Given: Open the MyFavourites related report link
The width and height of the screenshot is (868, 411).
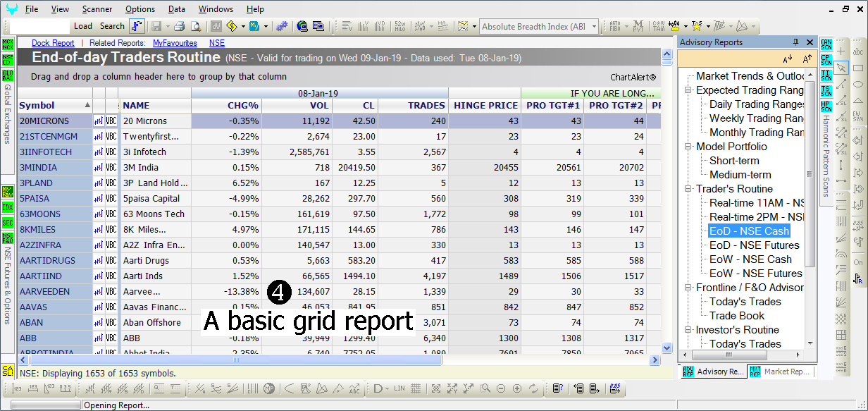Looking at the screenshot, I should [x=175, y=43].
